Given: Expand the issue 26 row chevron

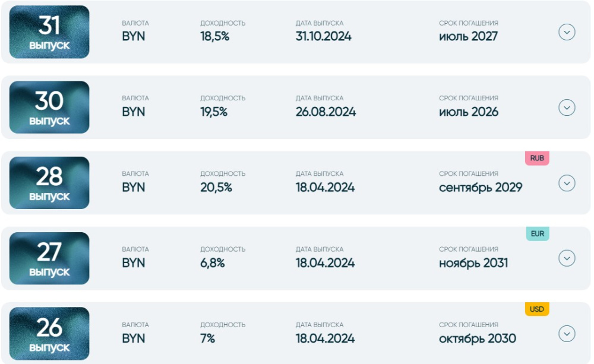Looking at the screenshot, I should click(567, 334).
